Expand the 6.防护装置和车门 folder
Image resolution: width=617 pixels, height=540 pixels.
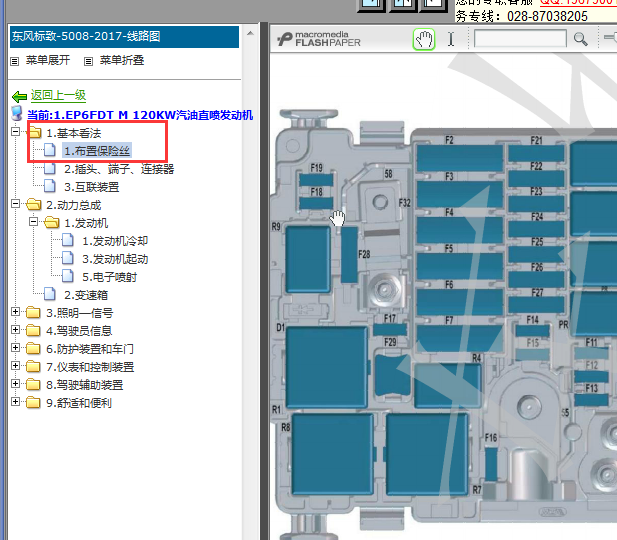pyautogui.click(x=15, y=348)
